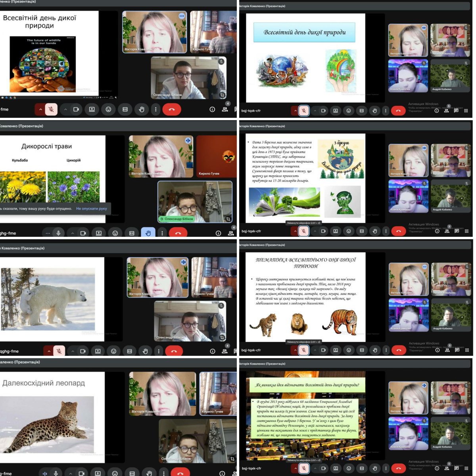Raise hand below the UN assembly hall slide
This screenshot has width=476, height=476.
(375, 468)
